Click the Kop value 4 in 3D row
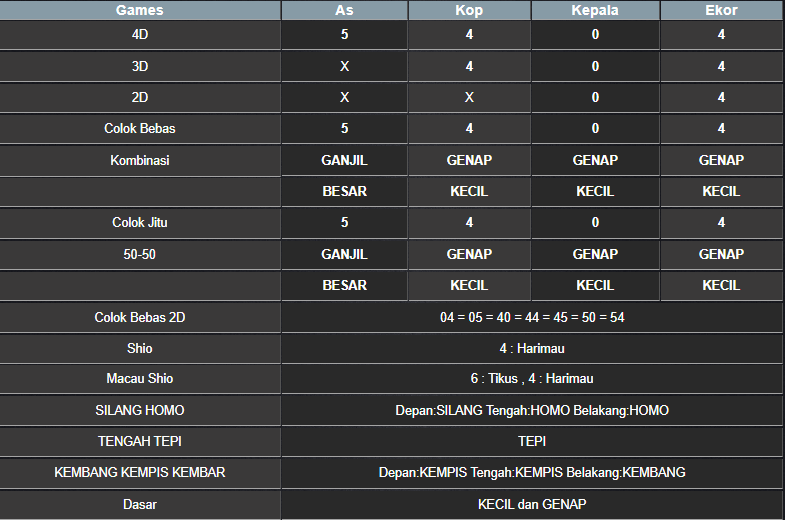This screenshot has height=520, width=785. 469,66
